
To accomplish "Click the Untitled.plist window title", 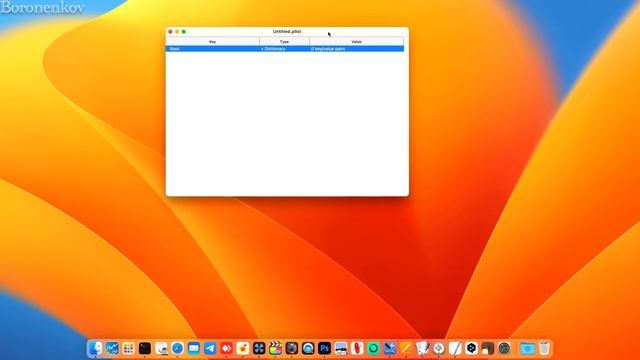I will point(287,31).
